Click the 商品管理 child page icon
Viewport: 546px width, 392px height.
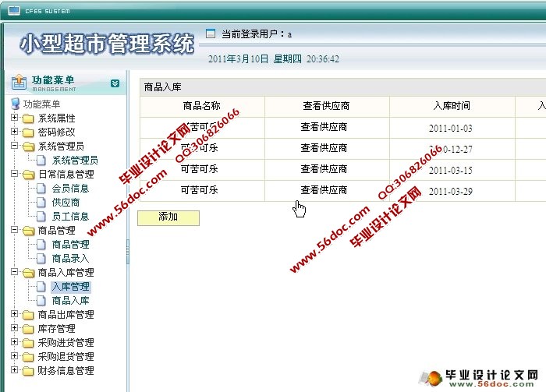point(41,245)
